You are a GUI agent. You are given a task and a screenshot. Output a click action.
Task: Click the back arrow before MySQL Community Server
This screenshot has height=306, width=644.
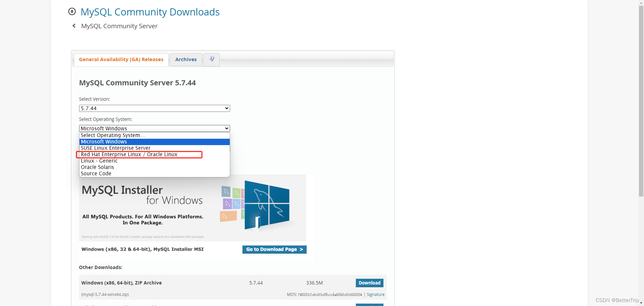[x=74, y=26]
